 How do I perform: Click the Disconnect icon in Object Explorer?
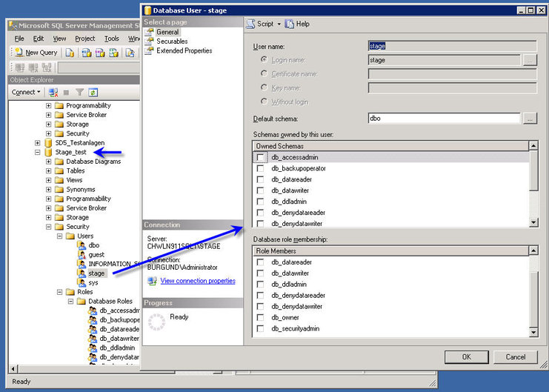point(53,93)
